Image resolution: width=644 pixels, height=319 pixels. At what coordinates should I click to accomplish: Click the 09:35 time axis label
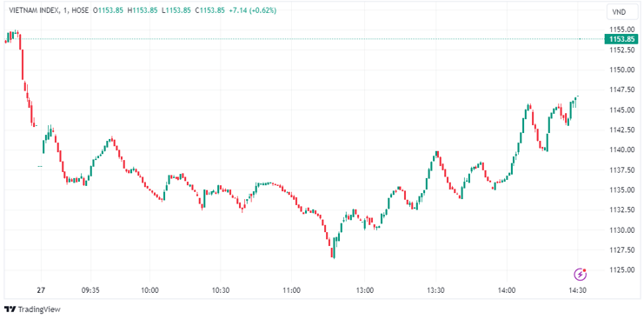(x=91, y=290)
